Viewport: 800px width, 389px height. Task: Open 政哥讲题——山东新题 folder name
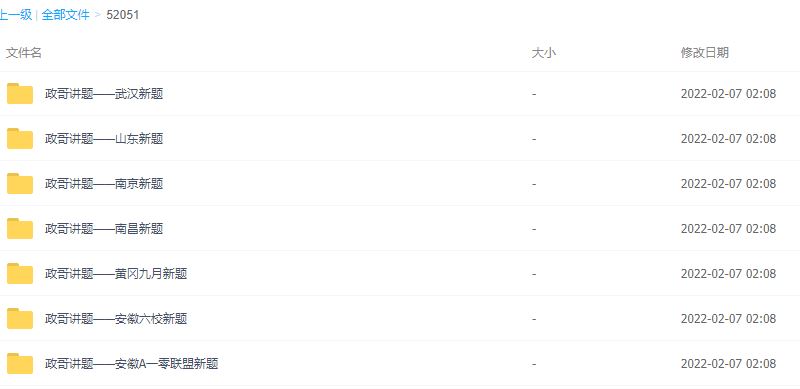104,139
